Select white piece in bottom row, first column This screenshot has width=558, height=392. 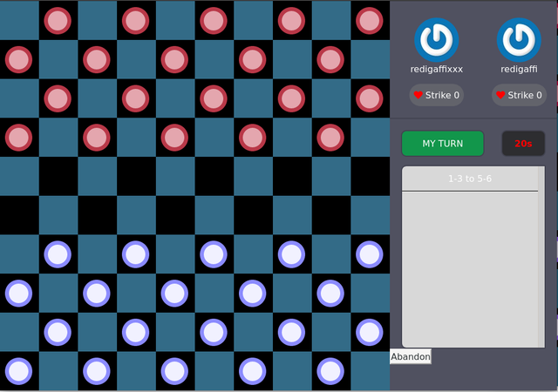point(18,371)
